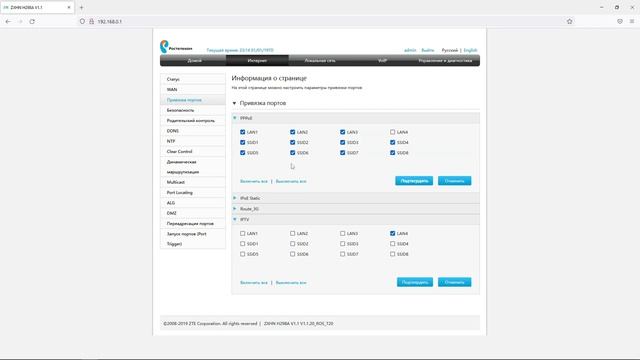Open the Домой tab
The width and height of the screenshot is (640, 360).
pos(194,60)
